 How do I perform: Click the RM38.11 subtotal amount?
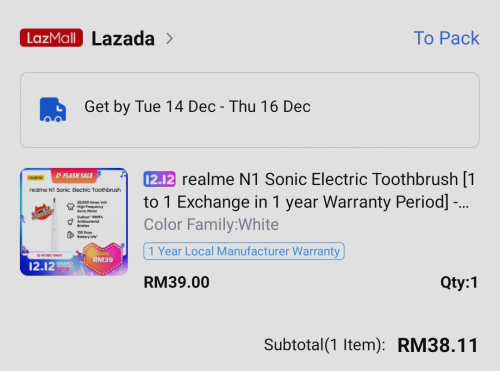(x=438, y=345)
